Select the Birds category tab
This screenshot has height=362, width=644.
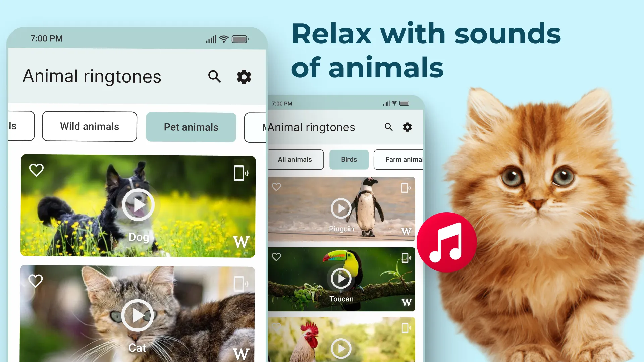coord(349,159)
